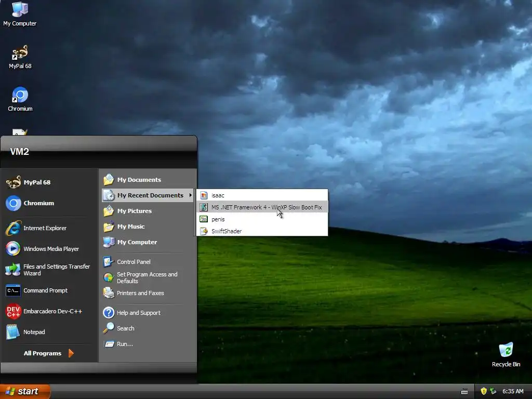Open Chromium desktop shortcut
The width and height of the screenshot is (532, 399).
coord(20,99)
